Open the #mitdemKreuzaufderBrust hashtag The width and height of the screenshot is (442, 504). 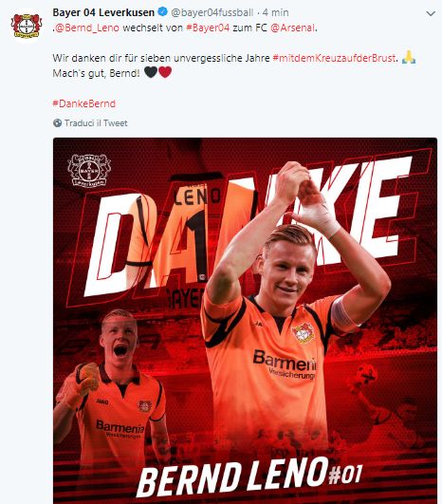[x=334, y=58]
